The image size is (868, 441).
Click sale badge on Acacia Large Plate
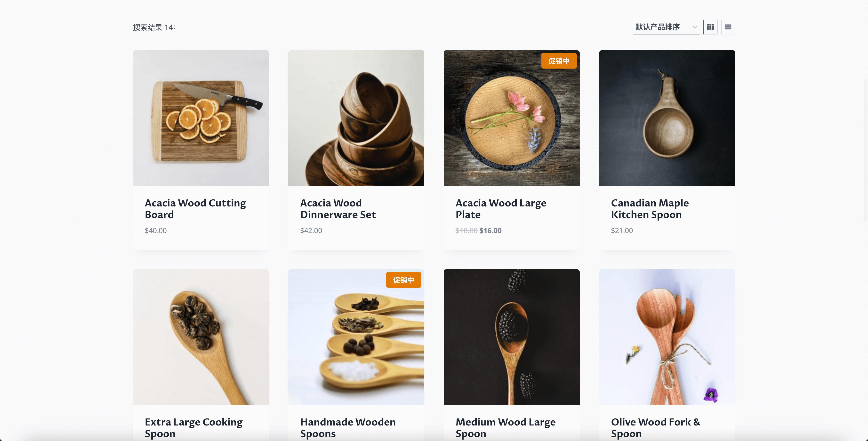point(559,61)
